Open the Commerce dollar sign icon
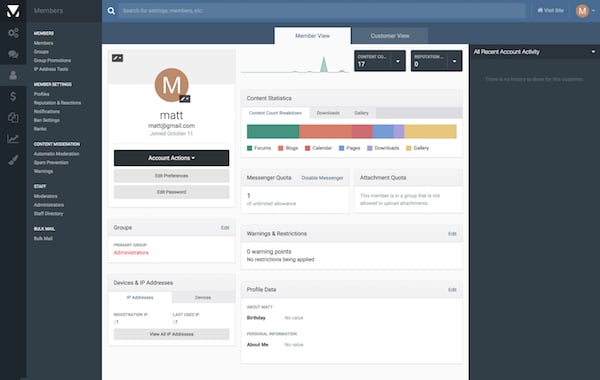 point(13,96)
